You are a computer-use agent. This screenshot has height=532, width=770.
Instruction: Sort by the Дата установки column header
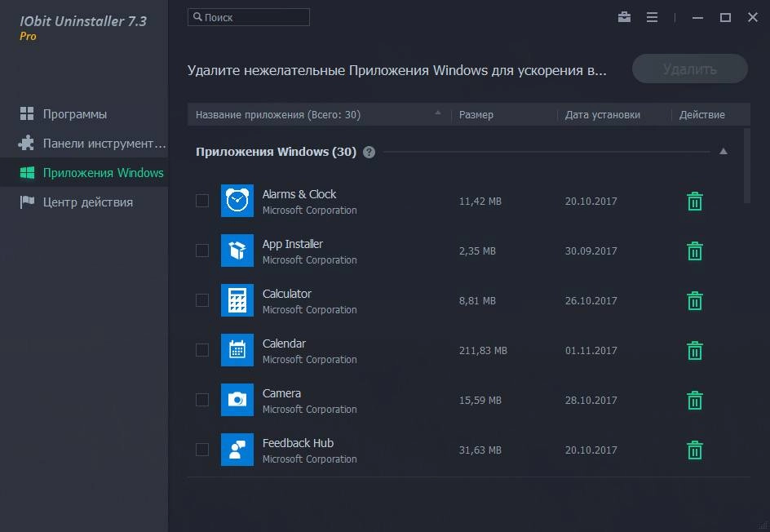pyautogui.click(x=614, y=114)
